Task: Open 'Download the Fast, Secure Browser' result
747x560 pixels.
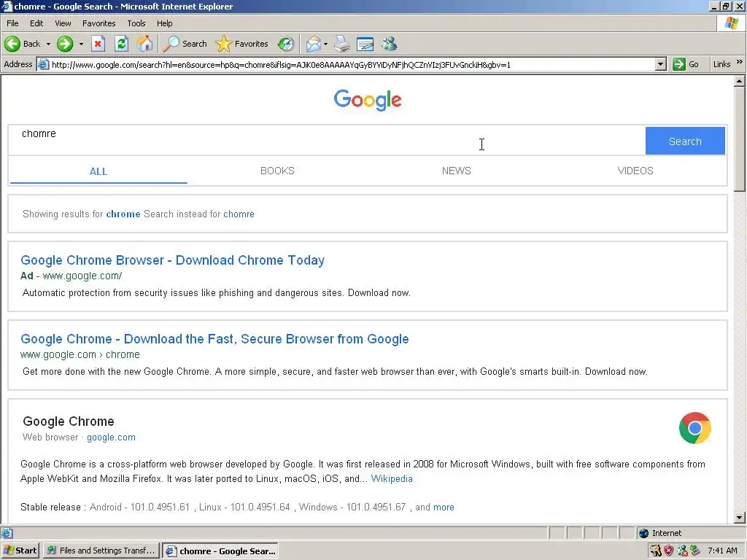Action: [x=214, y=339]
